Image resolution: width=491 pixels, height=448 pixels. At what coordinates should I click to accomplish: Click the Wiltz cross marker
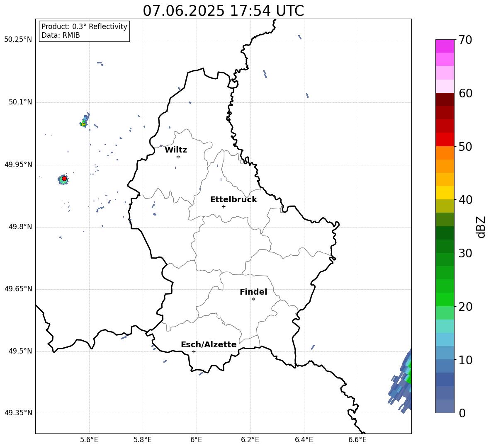coord(178,157)
